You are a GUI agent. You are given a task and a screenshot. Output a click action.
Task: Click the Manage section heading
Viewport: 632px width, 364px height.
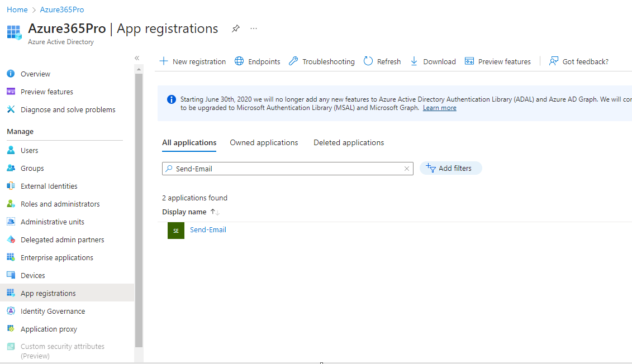20,132
